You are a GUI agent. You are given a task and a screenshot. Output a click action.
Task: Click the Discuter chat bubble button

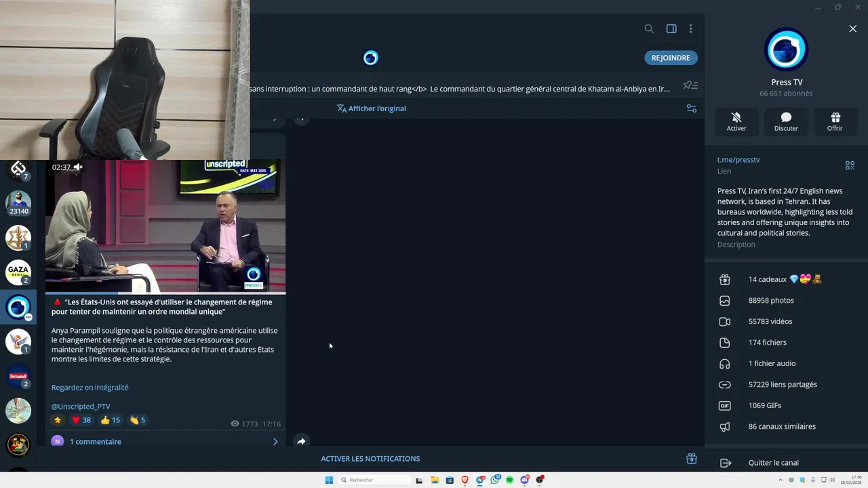[x=786, y=121]
